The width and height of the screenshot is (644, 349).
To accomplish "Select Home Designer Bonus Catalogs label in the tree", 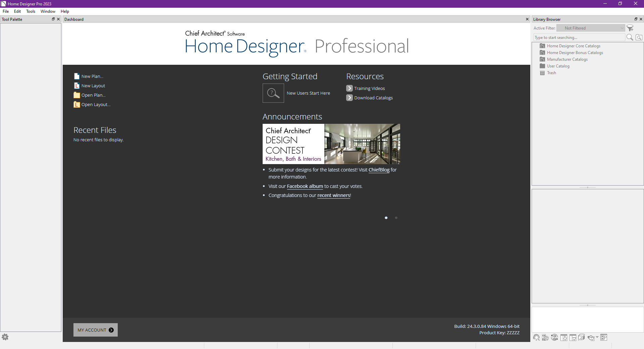I will click(x=575, y=53).
